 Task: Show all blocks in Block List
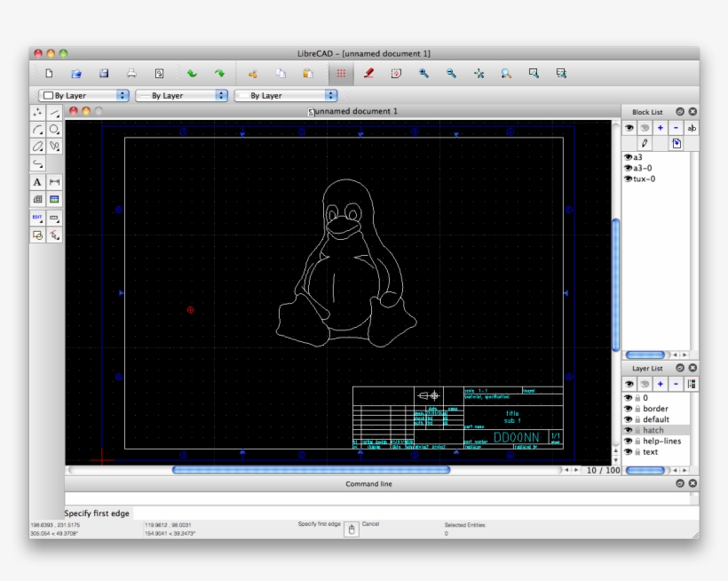(x=629, y=128)
